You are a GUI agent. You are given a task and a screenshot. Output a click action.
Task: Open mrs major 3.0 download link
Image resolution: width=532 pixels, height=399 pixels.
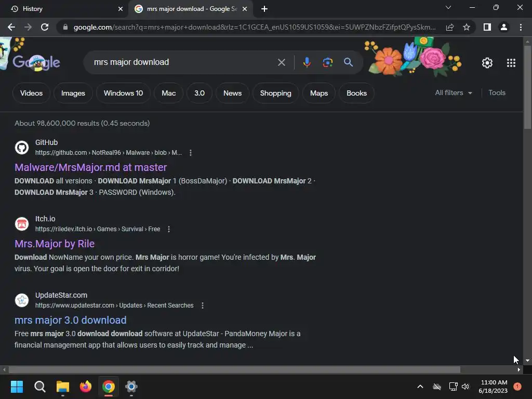[70, 320]
